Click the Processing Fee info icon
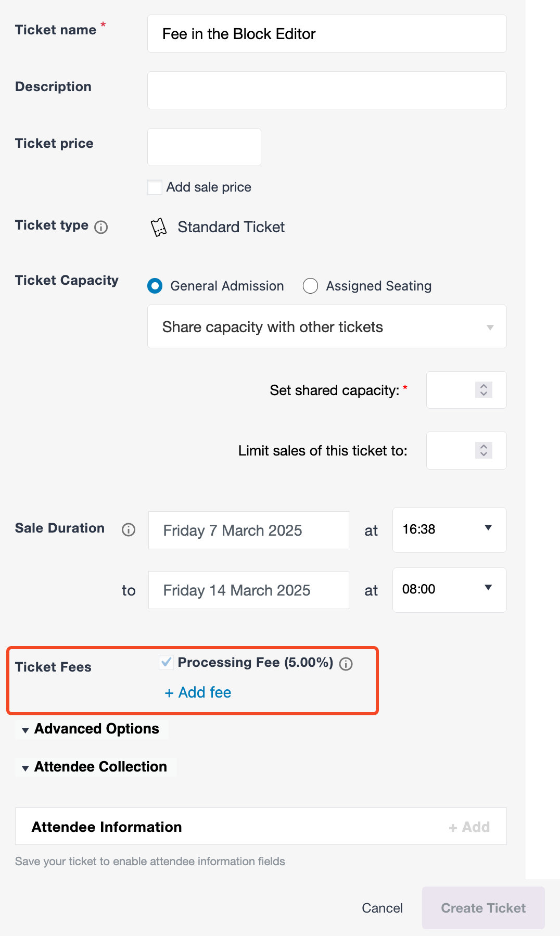 pos(346,664)
